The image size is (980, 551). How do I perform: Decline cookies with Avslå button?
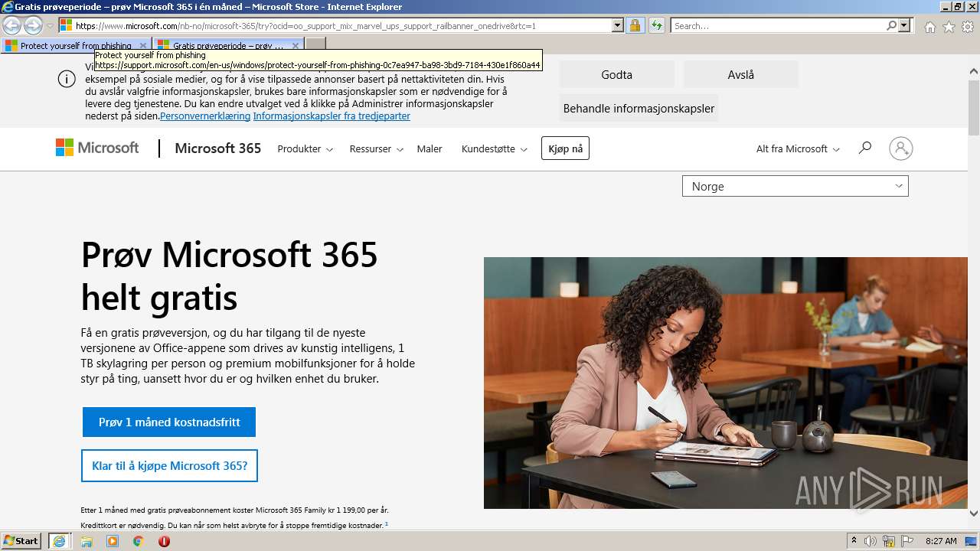tap(740, 74)
